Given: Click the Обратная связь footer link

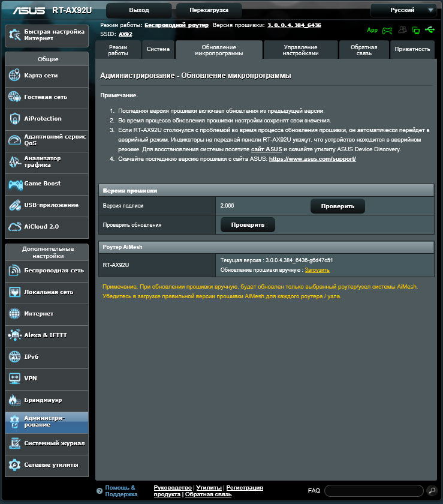Looking at the screenshot, I should (x=208, y=494).
